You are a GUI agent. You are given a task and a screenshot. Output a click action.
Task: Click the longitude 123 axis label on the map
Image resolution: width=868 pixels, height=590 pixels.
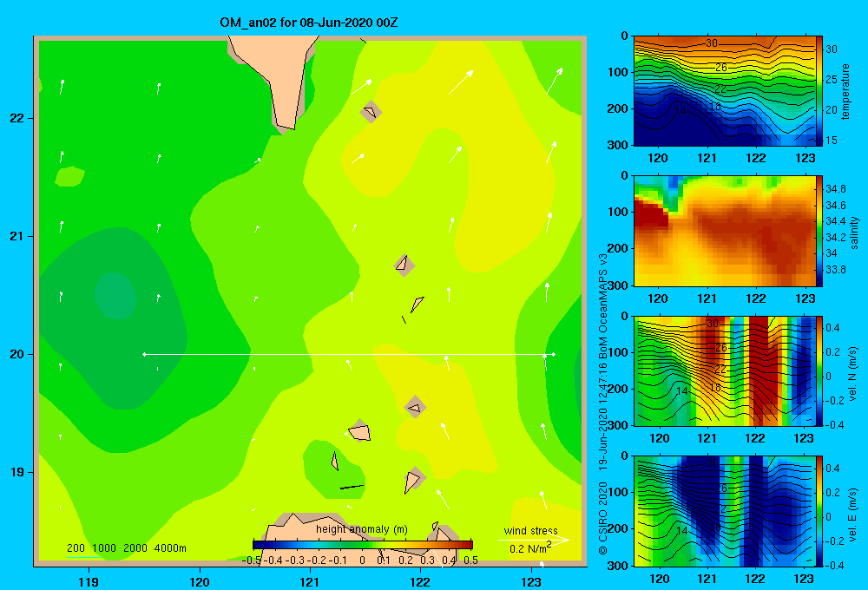(531, 581)
